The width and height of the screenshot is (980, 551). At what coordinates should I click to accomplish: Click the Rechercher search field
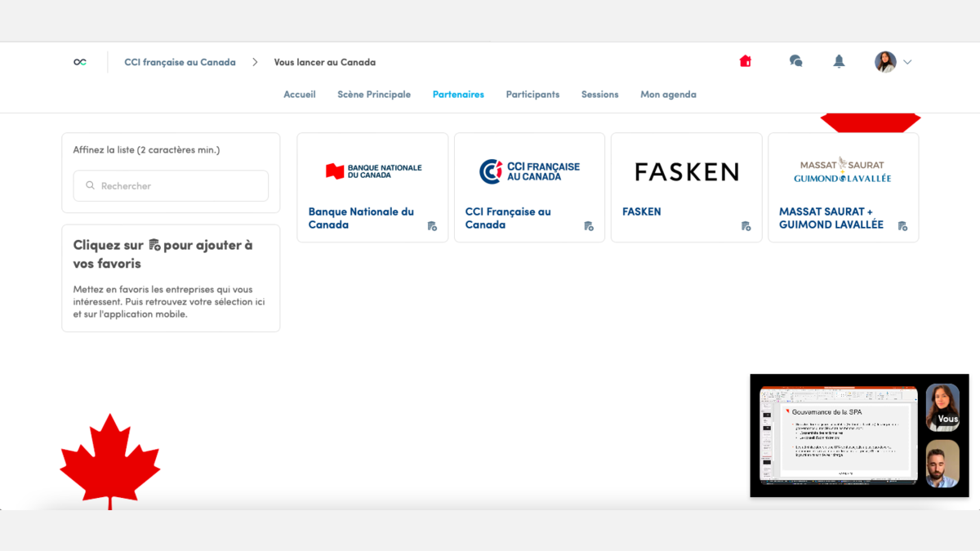[171, 186]
